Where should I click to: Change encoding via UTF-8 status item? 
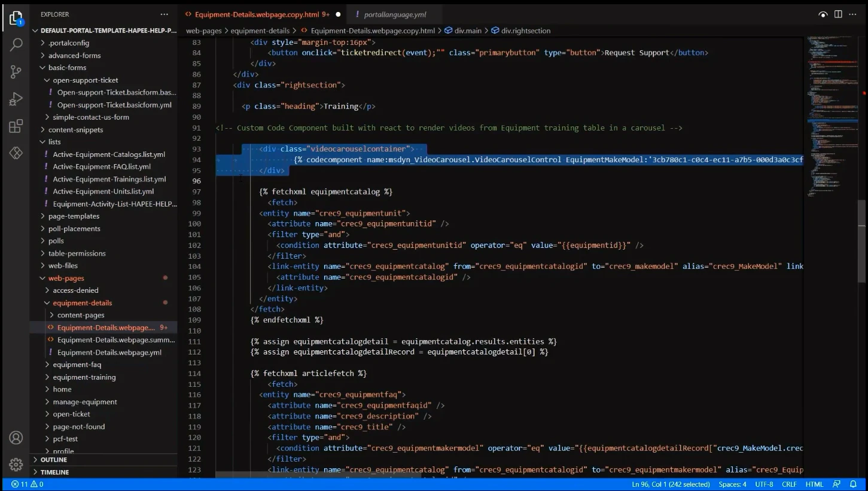pos(764,484)
